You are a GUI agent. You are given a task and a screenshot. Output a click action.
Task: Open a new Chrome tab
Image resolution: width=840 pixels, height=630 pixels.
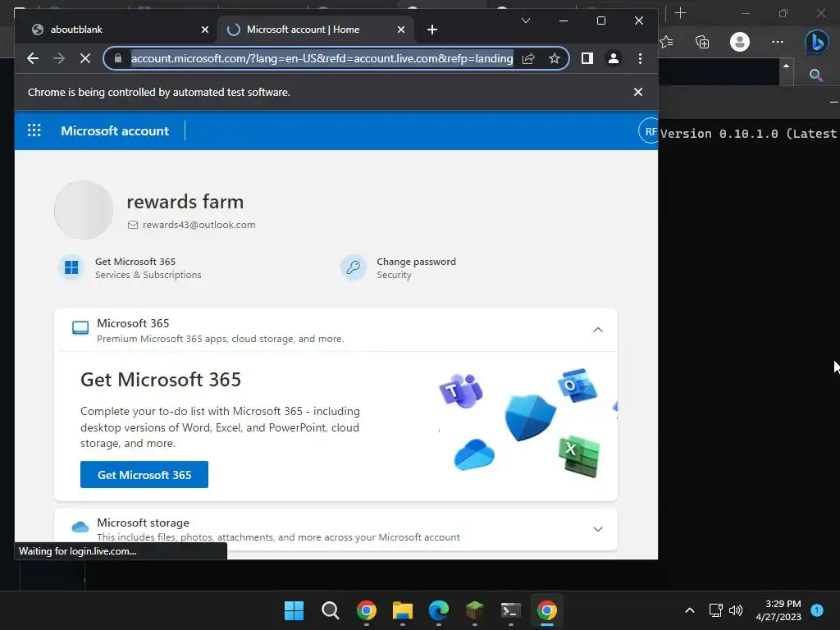click(x=432, y=30)
